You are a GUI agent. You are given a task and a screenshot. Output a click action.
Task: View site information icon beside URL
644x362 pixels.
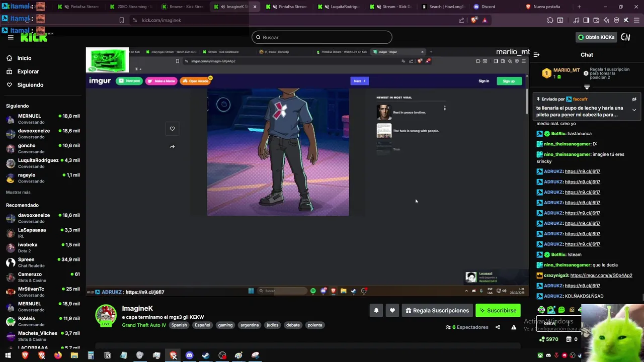(x=134, y=20)
